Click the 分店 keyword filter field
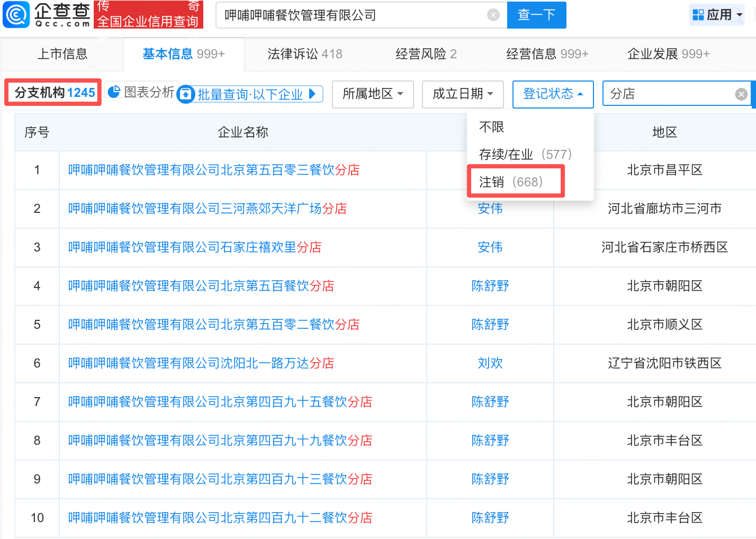 667,94
